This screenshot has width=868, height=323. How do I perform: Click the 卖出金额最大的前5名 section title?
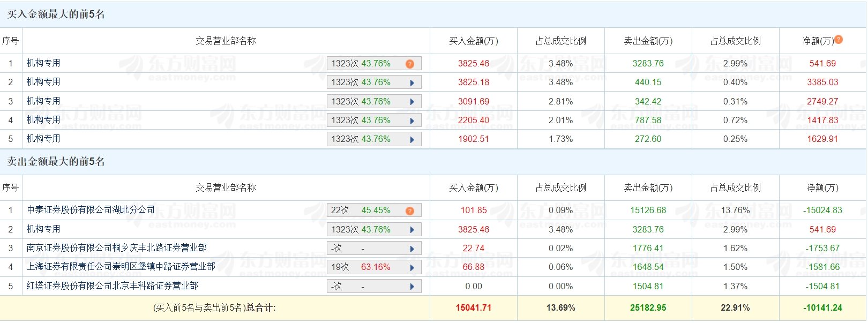(56, 161)
